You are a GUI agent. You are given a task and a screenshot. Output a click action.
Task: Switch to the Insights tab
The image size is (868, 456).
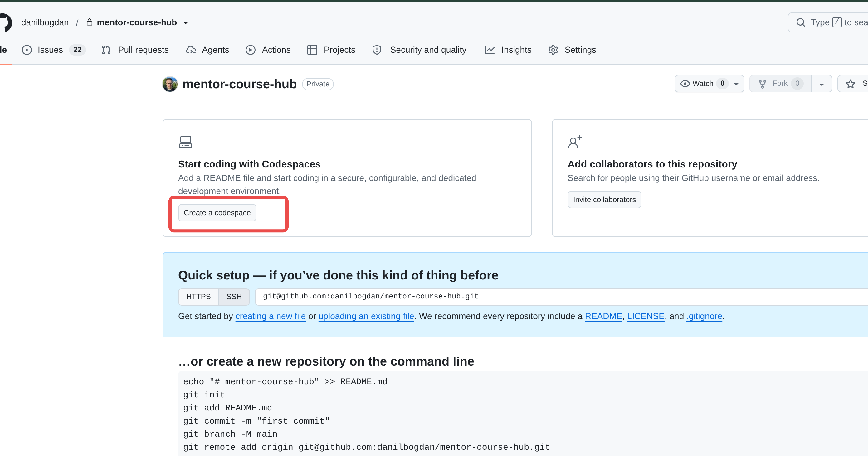click(x=508, y=50)
